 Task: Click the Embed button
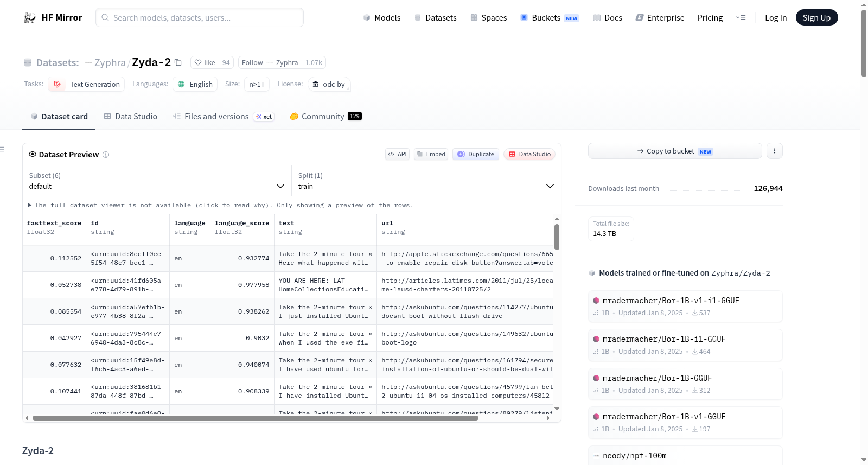click(x=430, y=154)
